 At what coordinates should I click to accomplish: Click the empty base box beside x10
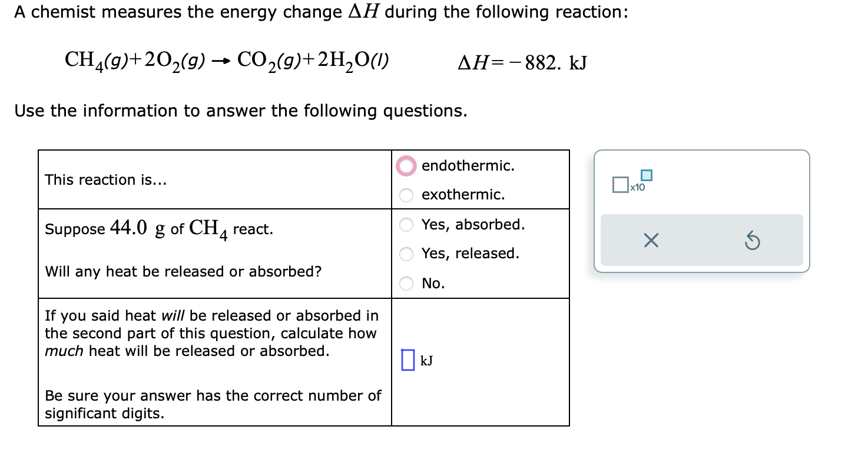click(x=621, y=184)
